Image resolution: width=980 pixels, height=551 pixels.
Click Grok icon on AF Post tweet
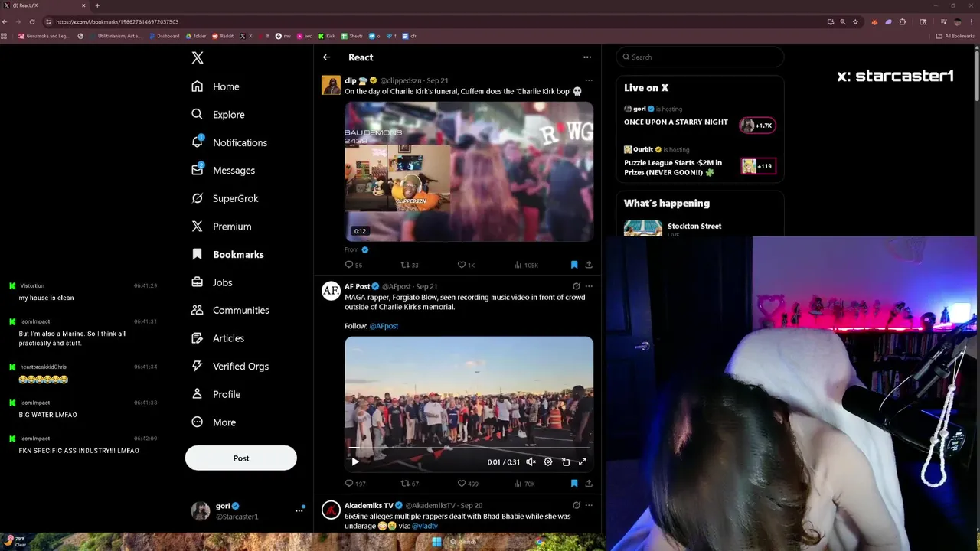tap(576, 286)
